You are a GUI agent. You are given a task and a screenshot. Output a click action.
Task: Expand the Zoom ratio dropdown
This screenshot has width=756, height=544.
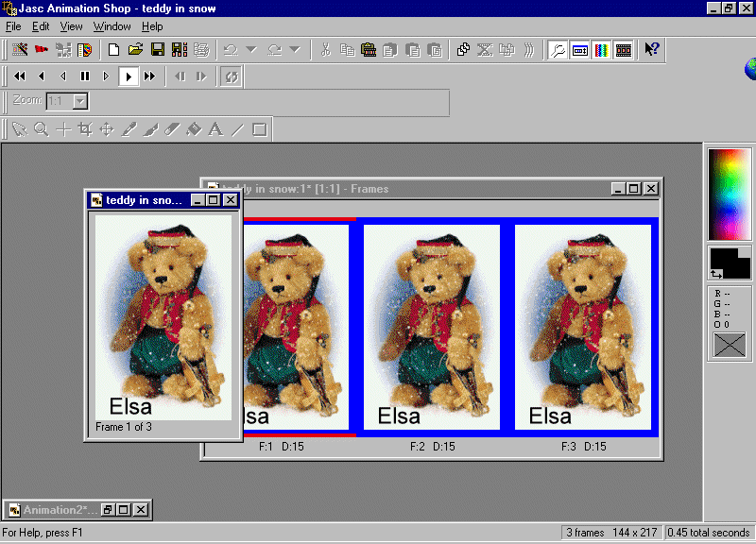coord(80,101)
